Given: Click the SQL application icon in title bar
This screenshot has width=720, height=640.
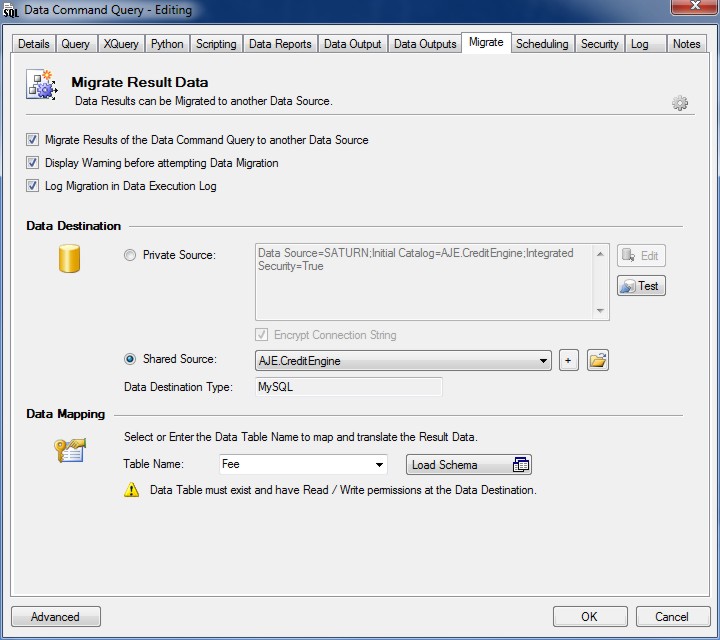Looking at the screenshot, I should [12, 10].
